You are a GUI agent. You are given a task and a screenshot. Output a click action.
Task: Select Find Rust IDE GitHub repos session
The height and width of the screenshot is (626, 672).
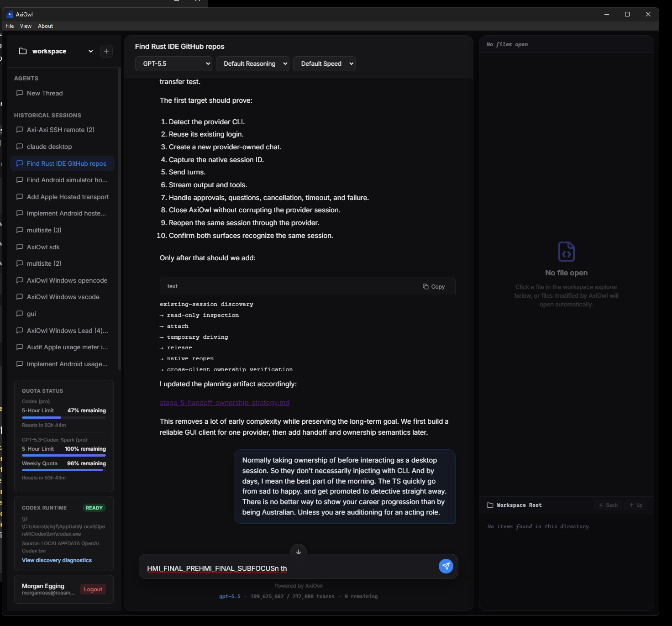(63, 163)
